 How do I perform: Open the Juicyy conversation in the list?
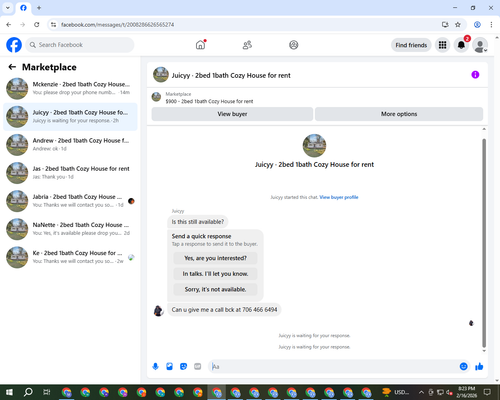click(x=70, y=117)
